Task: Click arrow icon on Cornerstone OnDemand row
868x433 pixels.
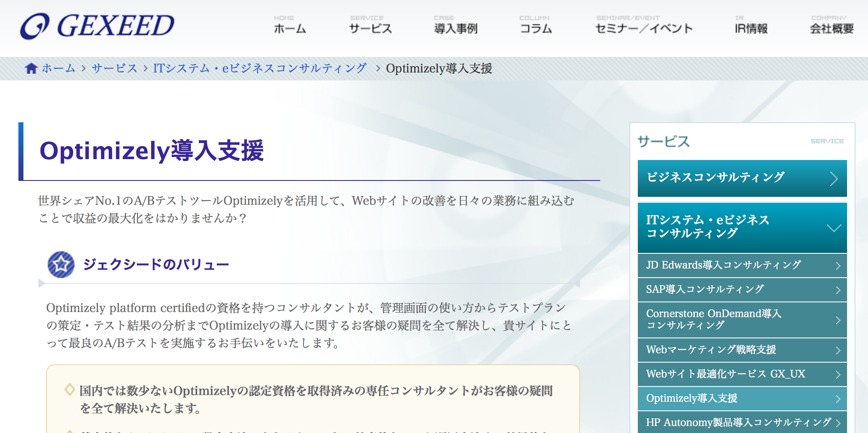Action: click(837, 320)
